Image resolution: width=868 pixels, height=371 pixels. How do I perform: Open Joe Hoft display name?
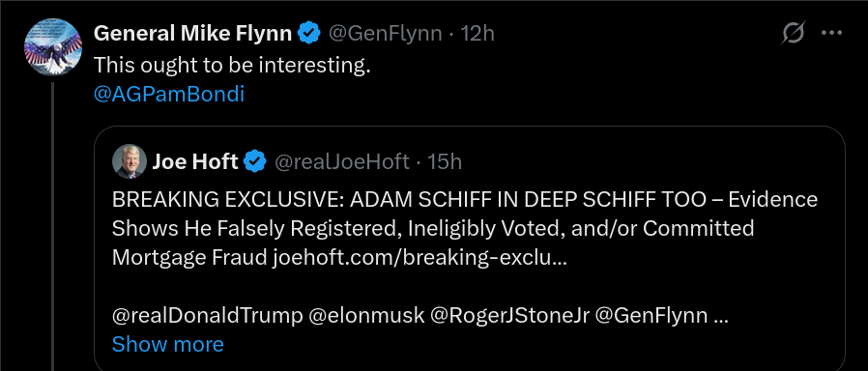195,162
